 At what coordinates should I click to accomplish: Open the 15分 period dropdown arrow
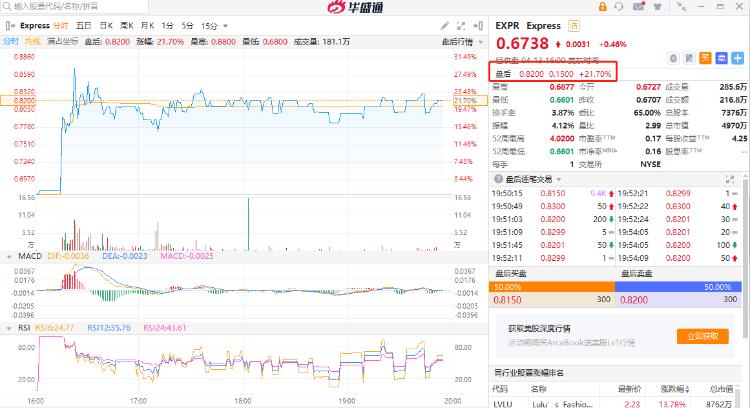click(x=225, y=26)
